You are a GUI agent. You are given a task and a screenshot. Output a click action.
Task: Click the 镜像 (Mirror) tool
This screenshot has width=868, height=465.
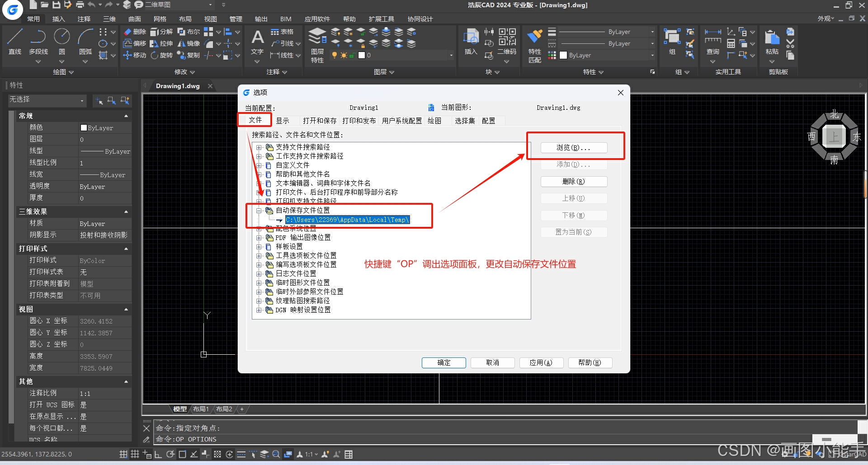pos(189,43)
